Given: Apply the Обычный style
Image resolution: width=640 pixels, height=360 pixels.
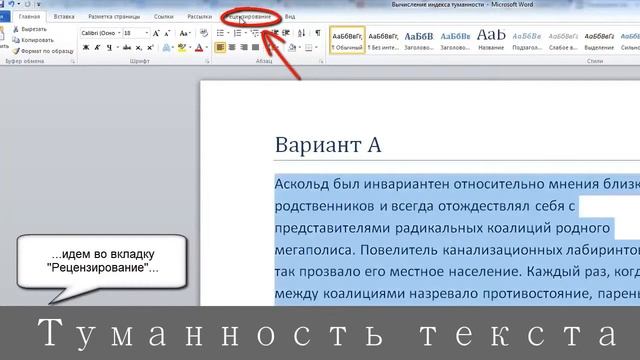Looking at the screenshot, I should pos(347,40).
